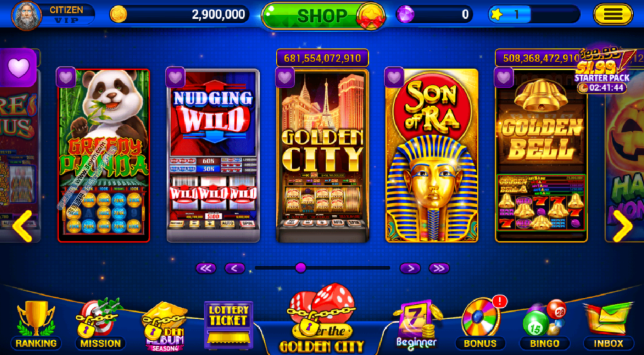644x355 pixels.
Task: Toggle favorite heart on Son of Ra
Action: point(394,77)
